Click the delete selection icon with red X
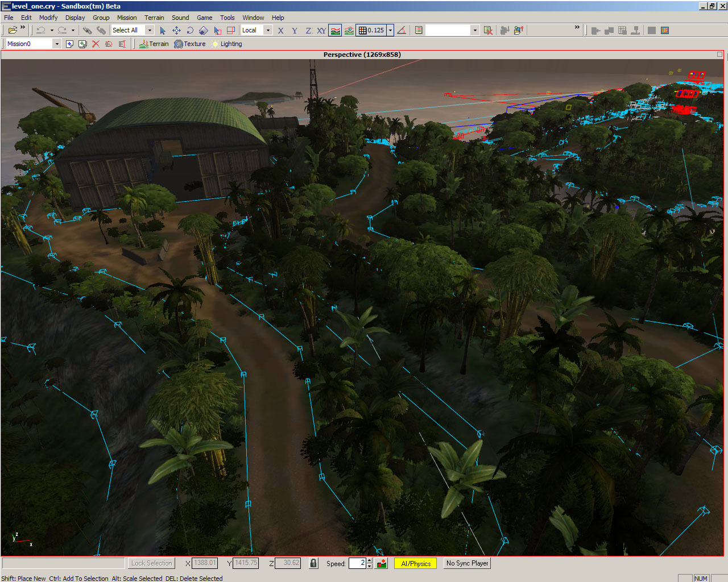Image resolution: width=728 pixels, height=582 pixels. point(488,30)
